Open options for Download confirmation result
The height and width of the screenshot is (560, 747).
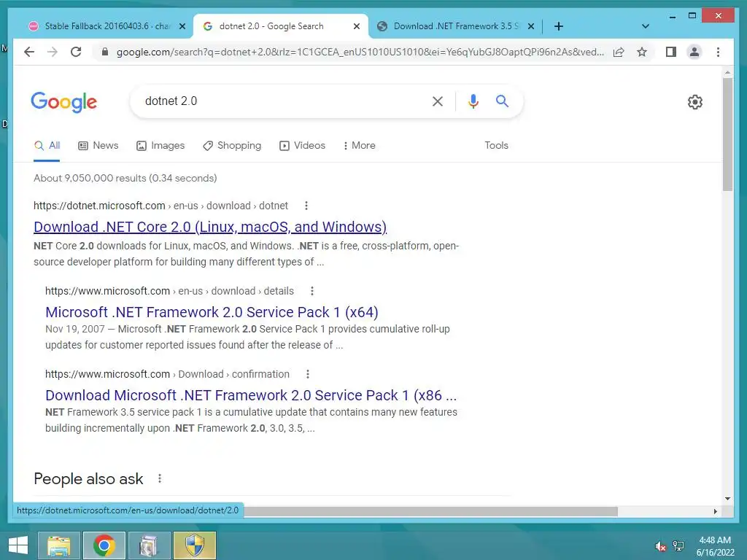pyautogui.click(x=308, y=374)
